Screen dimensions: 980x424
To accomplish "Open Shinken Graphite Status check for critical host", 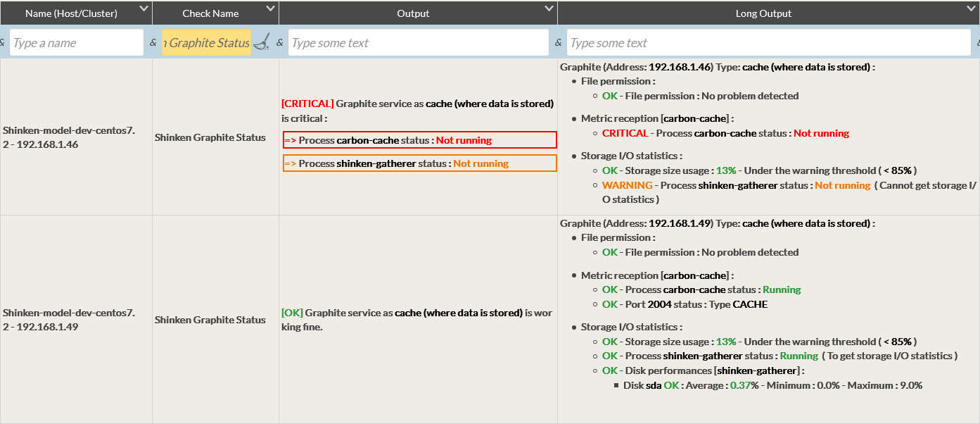I will pos(210,137).
